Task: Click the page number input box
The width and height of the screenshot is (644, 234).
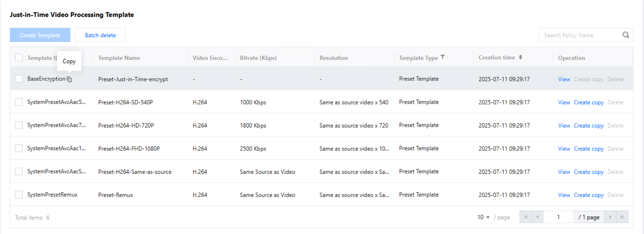Action: pyautogui.click(x=558, y=217)
